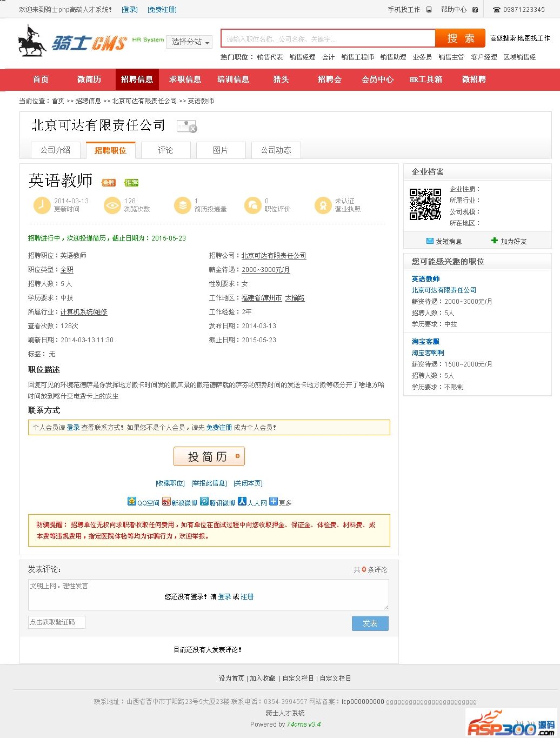Go to 首页 in red navigation bar
The image size is (560, 738).
pos(41,79)
